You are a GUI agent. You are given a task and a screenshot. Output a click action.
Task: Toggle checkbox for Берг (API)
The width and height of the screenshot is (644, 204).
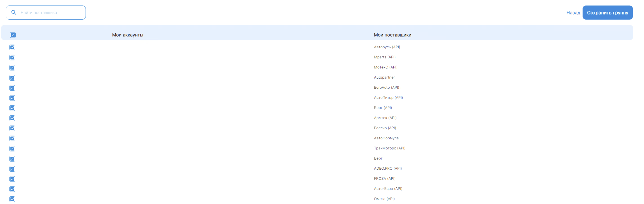click(12, 108)
